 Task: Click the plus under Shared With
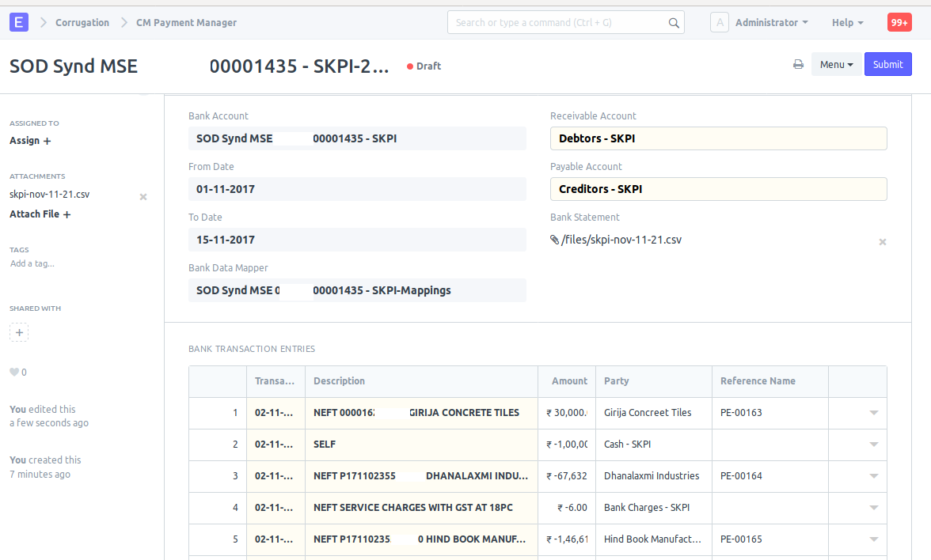19,332
